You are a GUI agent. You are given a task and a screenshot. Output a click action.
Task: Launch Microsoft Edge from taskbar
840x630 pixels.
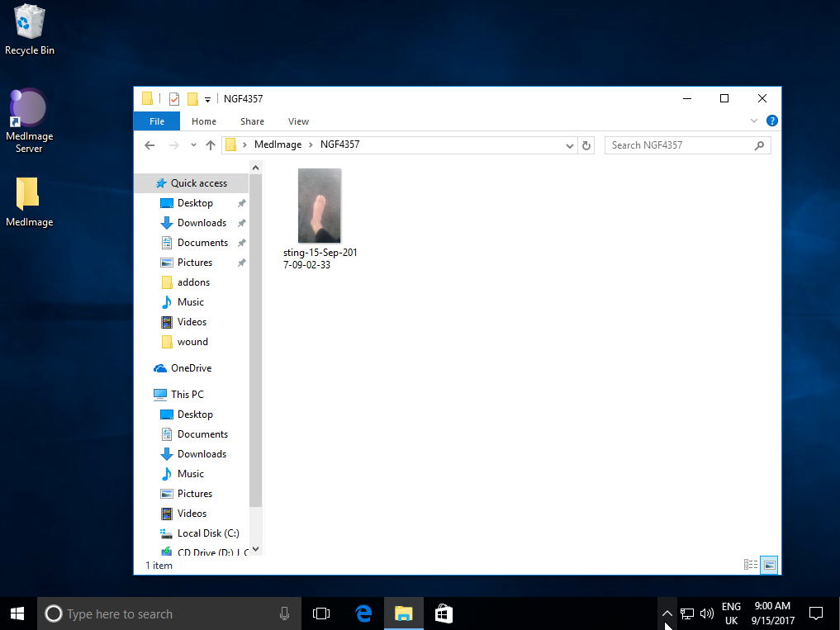(x=363, y=614)
